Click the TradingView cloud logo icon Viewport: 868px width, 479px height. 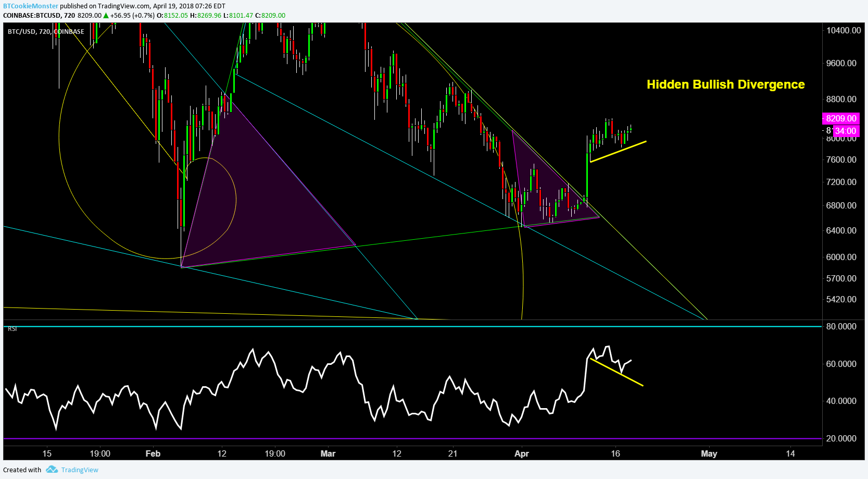tap(52, 470)
